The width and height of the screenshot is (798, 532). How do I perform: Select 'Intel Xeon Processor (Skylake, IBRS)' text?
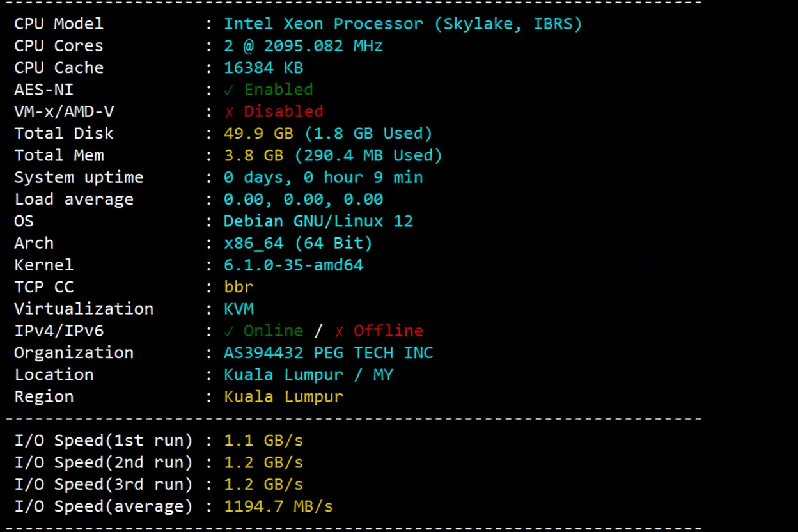[x=403, y=25]
